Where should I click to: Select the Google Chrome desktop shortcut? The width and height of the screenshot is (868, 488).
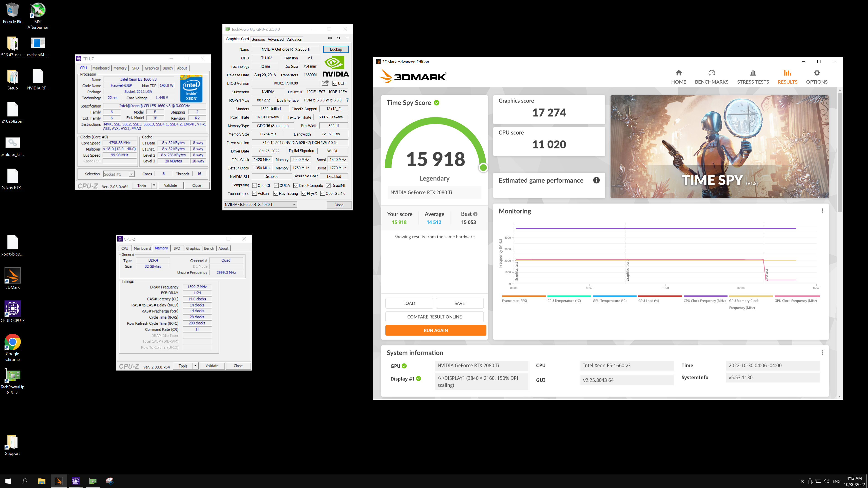(12, 347)
